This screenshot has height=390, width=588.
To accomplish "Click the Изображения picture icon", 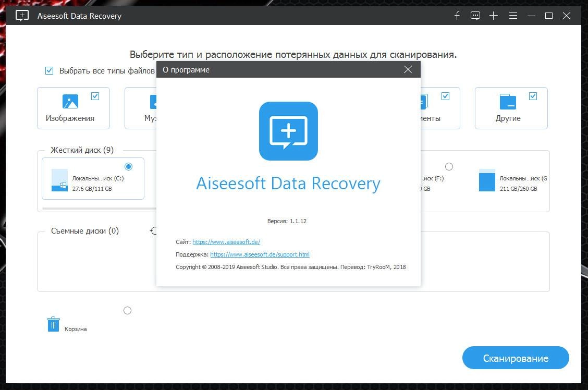I will (x=70, y=101).
